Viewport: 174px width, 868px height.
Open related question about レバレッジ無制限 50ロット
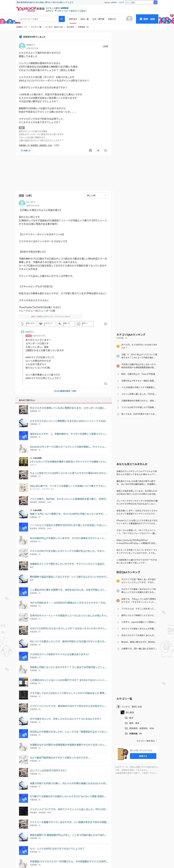[x=68, y=421]
